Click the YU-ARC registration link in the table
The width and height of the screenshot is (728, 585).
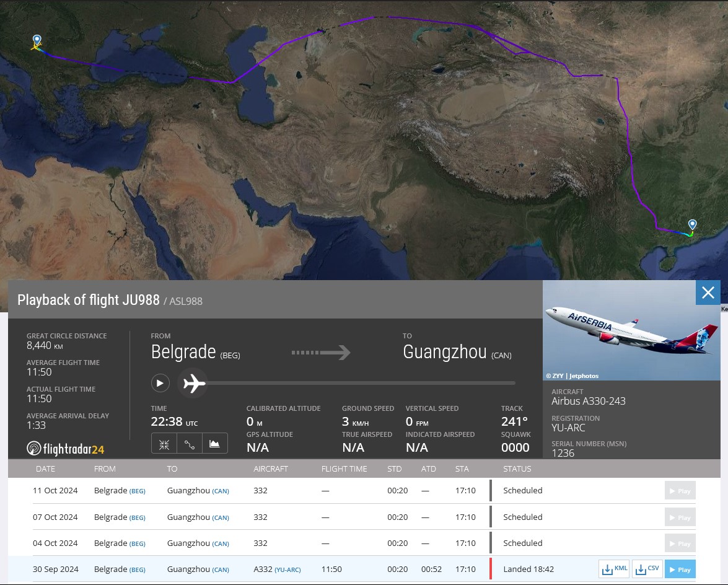[287, 570]
